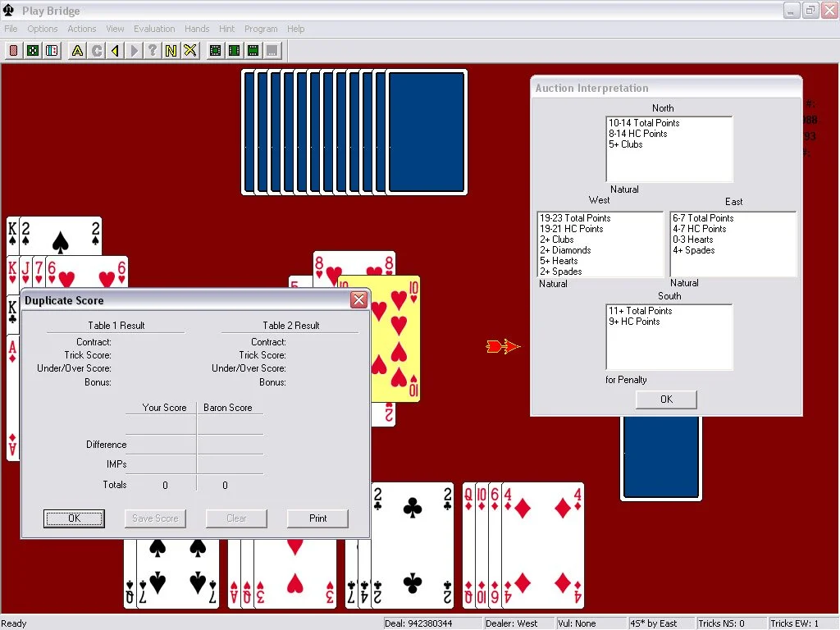
Task: Click the yellow letter A toolbar icon
Action: pos(77,51)
